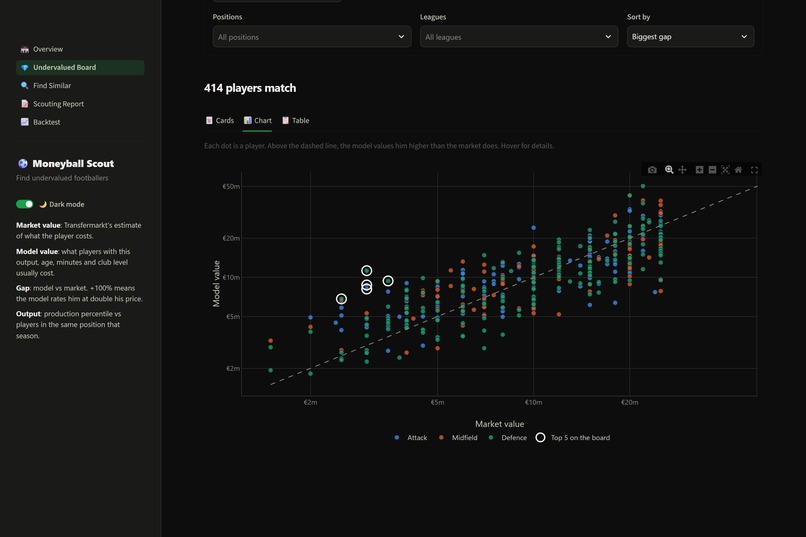Click the '€5m' x-axis tick label
Viewport: 806px width, 537px height.
pyautogui.click(x=437, y=402)
